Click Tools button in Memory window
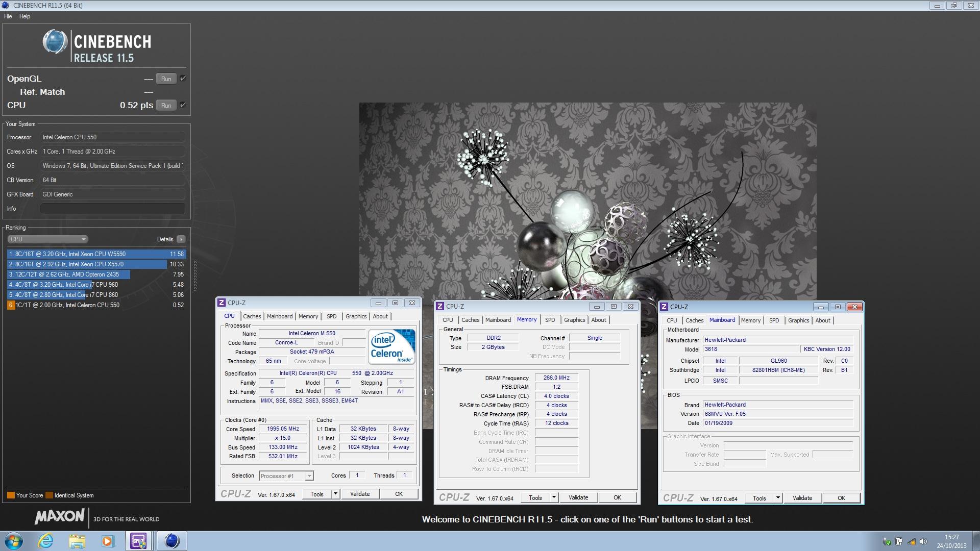Image resolution: width=980 pixels, height=551 pixels. [535, 497]
